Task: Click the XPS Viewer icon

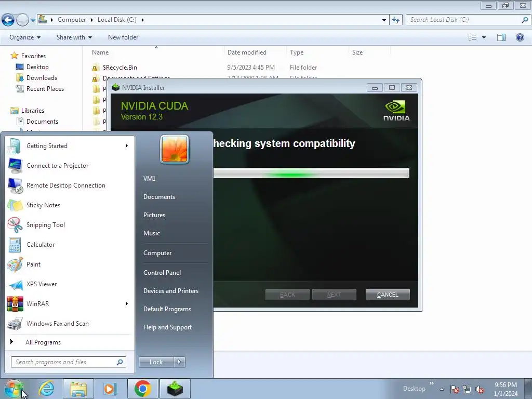Action: [15, 284]
